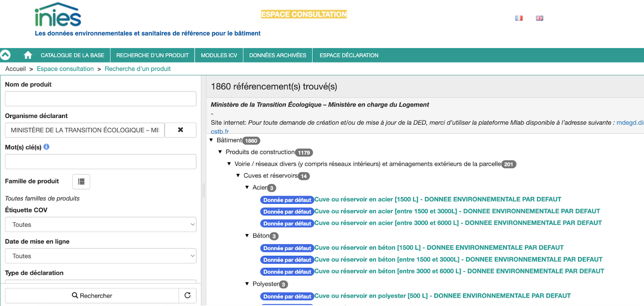Open Cuve ou réservoir en béton [1500 L]

439,248
